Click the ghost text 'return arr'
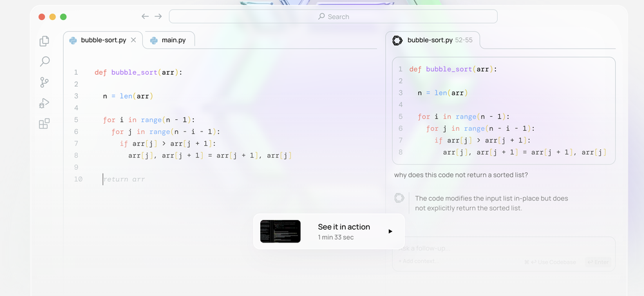This screenshot has height=296, width=644. 124,179
